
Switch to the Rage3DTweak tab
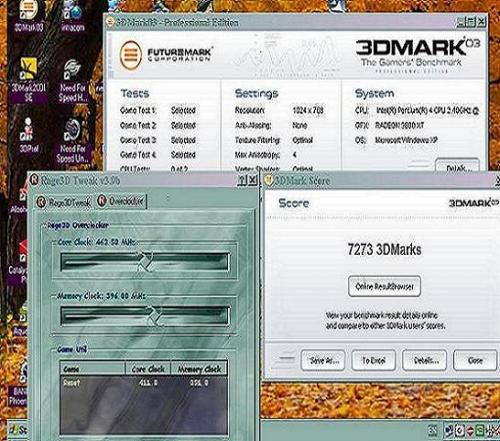tap(64, 202)
